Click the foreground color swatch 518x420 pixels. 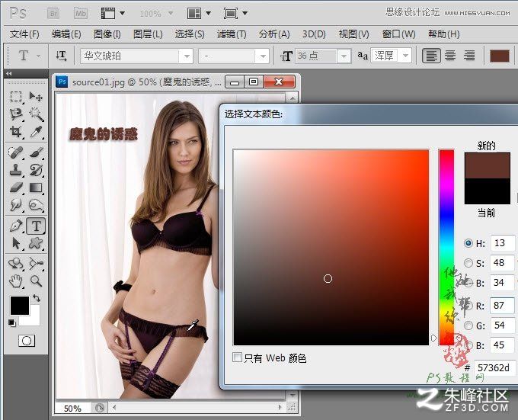pos(20,306)
